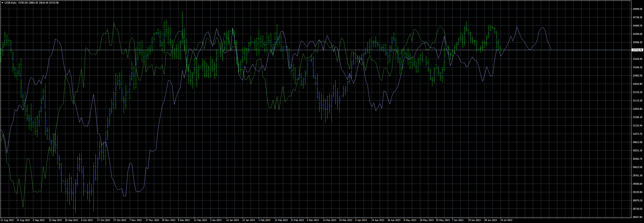Click the 15 Sep 2022 date label
Viewport: 644px width, 223px height.
(x=55, y=220)
